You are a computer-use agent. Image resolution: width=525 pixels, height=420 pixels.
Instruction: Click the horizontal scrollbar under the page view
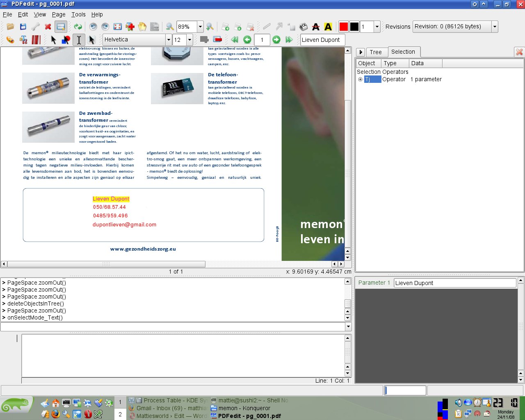[x=106, y=264]
